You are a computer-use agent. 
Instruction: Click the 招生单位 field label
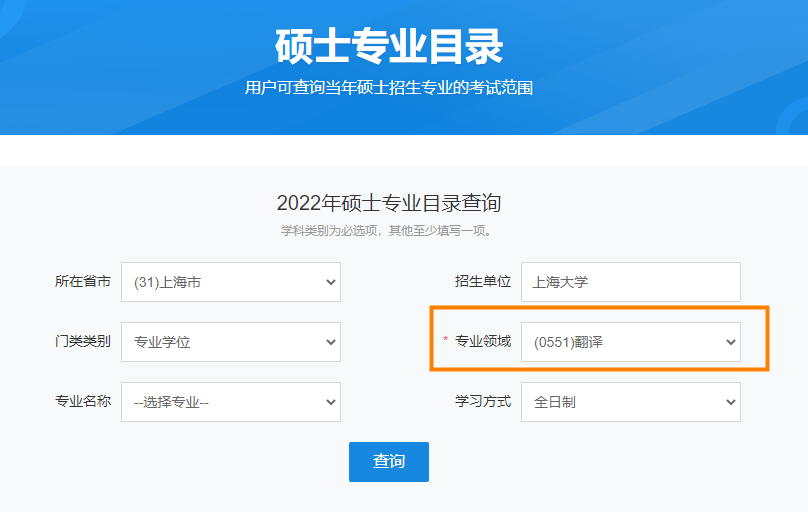(x=483, y=282)
